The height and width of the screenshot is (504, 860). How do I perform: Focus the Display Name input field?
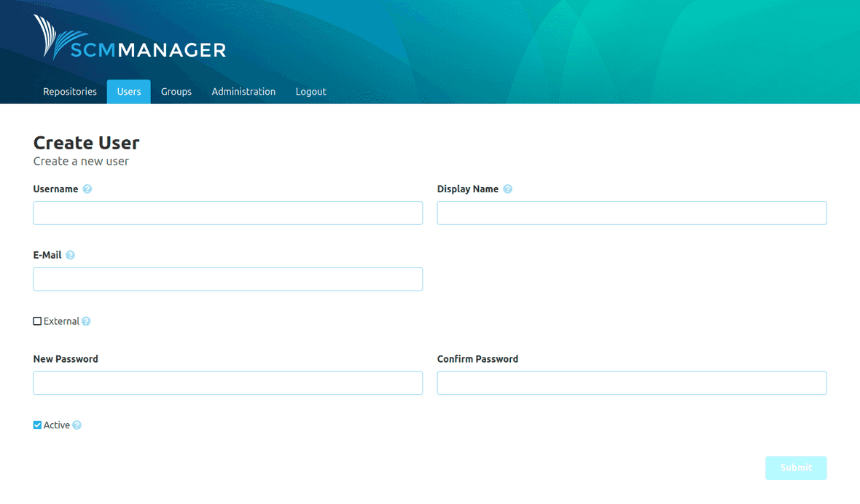pos(631,213)
